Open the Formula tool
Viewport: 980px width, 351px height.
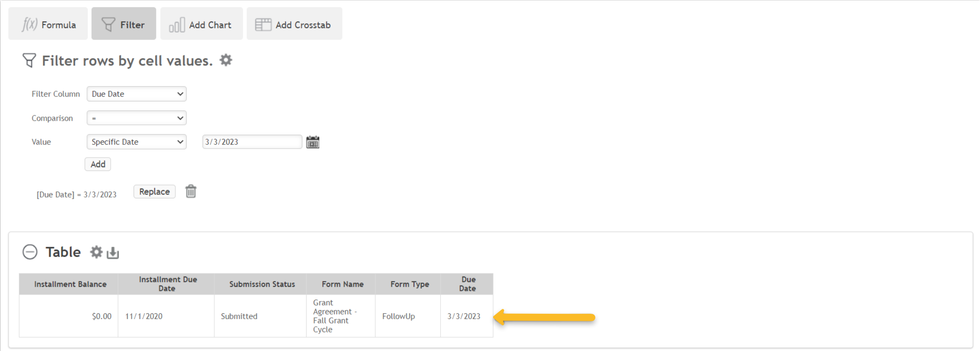[48, 24]
